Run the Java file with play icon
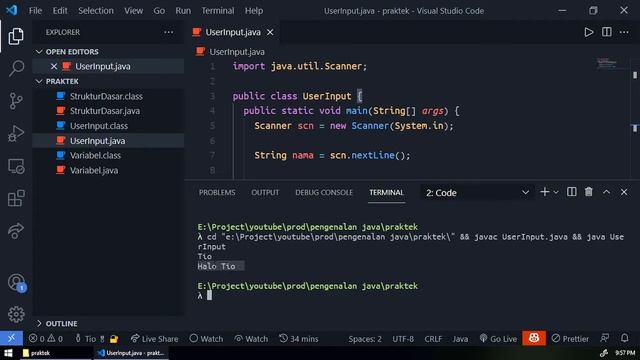 [x=589, y=32]
